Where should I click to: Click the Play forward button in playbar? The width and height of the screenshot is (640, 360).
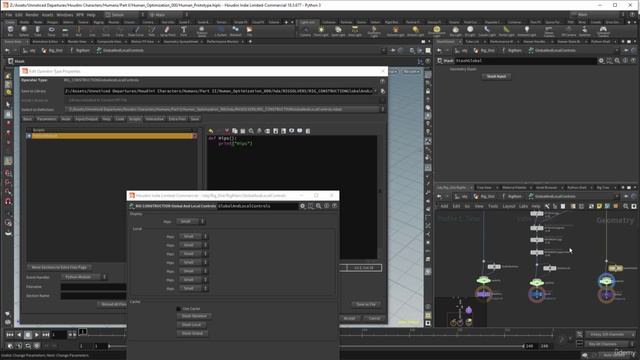37,335
